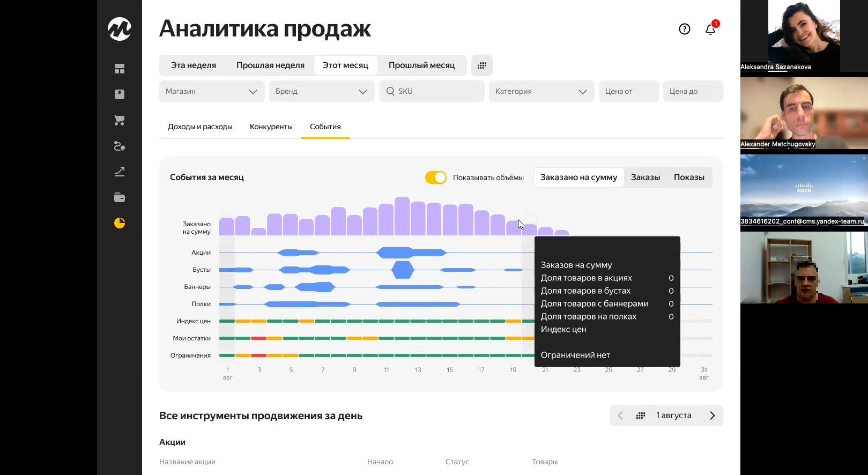Click the Цена от input

[x=629, y=91]
